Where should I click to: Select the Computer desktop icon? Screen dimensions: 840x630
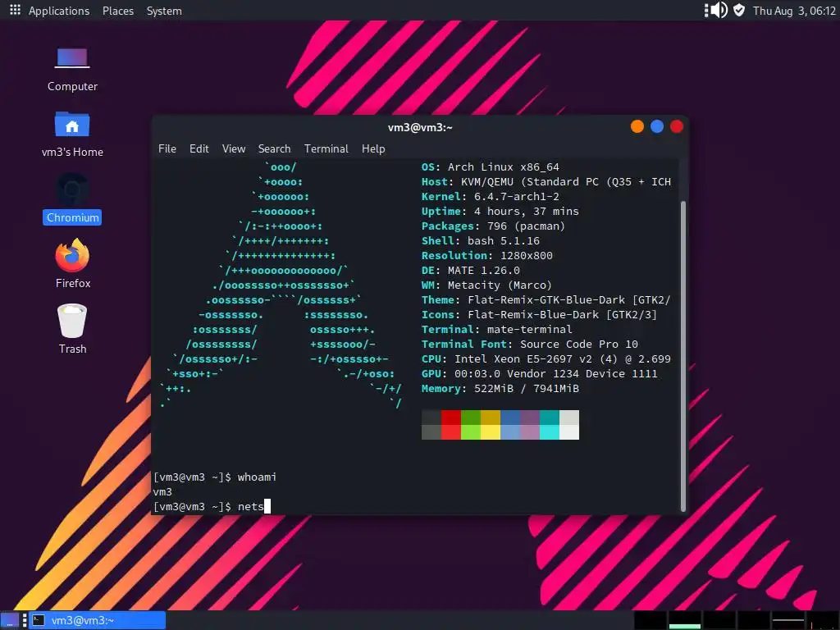coord(72,71)
